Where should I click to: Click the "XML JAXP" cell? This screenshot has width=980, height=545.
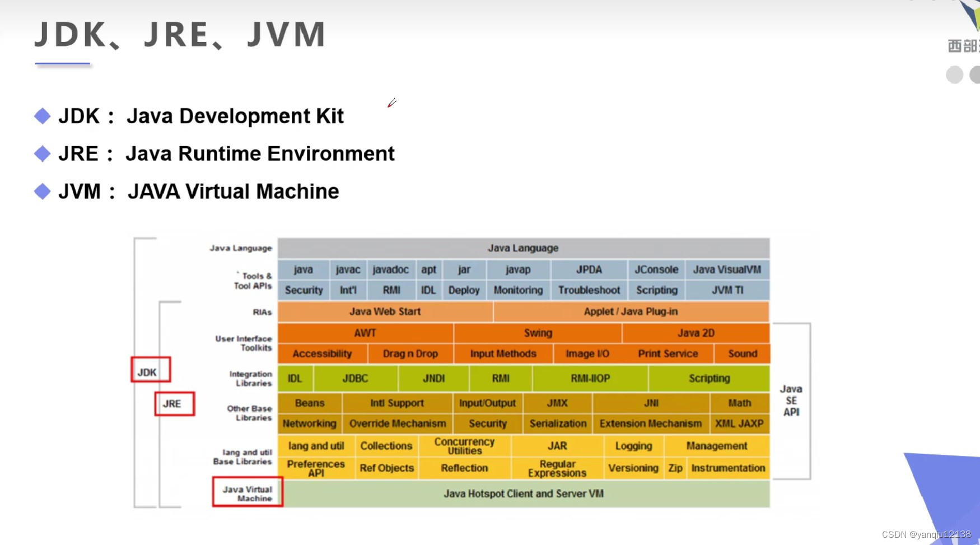click(x=739, y=423)
